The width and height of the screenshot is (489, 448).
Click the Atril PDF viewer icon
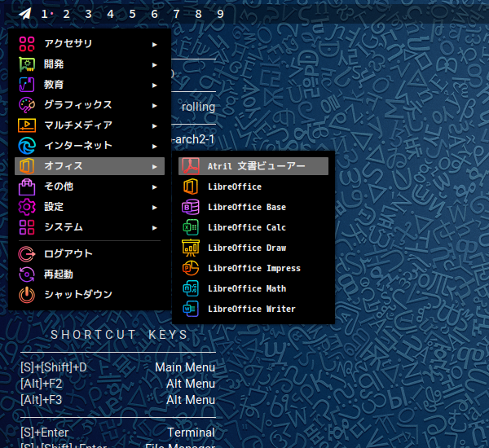(x=191, y=166)
